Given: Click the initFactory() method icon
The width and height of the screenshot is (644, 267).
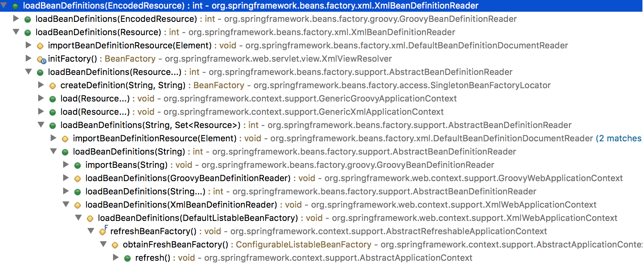Looking at the screenshot, I should [41, 59].
